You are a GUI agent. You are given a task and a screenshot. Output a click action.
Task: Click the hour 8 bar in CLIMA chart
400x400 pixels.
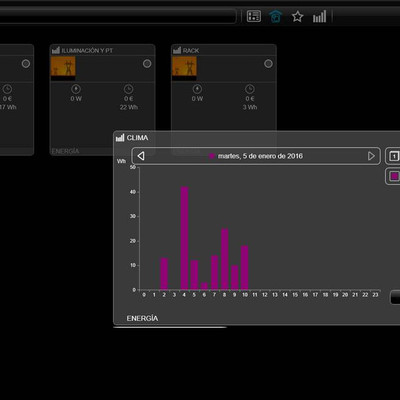[x=225, y=259]
